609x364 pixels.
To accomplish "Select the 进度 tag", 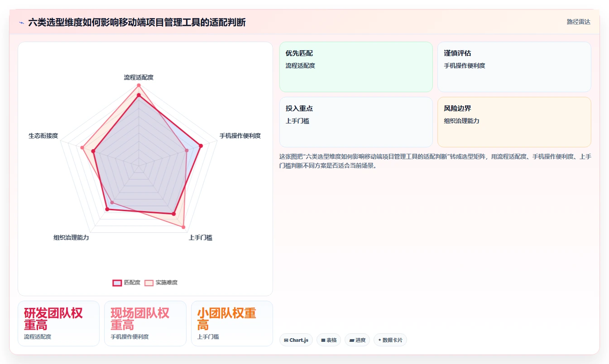I will [x=357, y=340].
